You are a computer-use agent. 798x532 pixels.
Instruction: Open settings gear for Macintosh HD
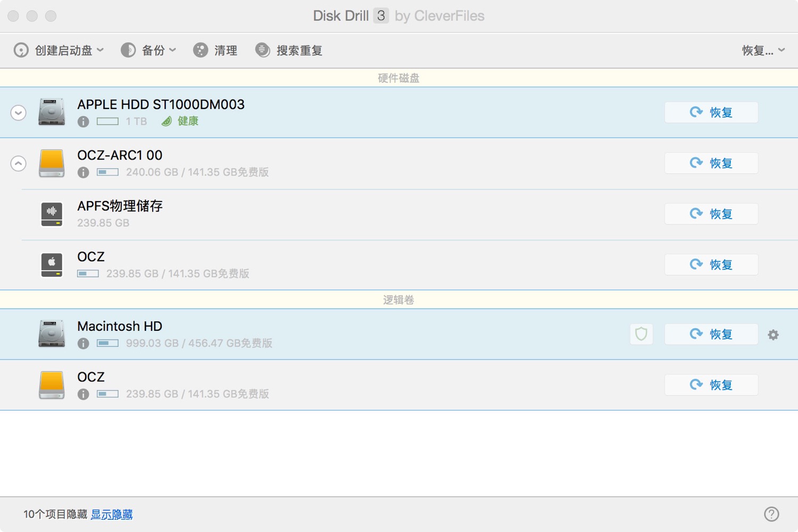click(x=773, y=335)
